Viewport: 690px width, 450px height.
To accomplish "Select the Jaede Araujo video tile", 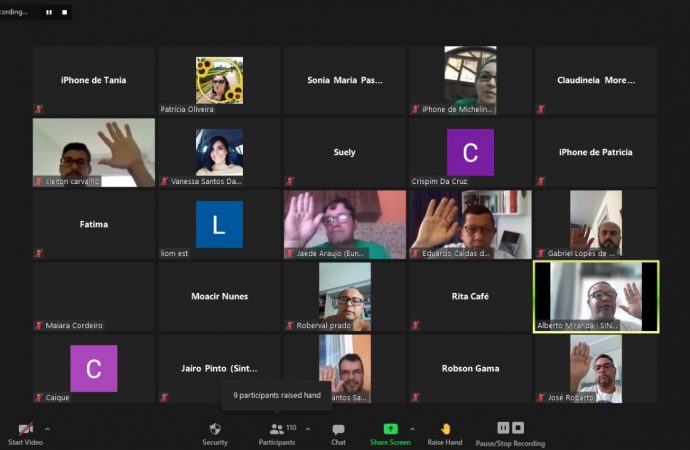I will pyautogui.click(x=345, y=224).
